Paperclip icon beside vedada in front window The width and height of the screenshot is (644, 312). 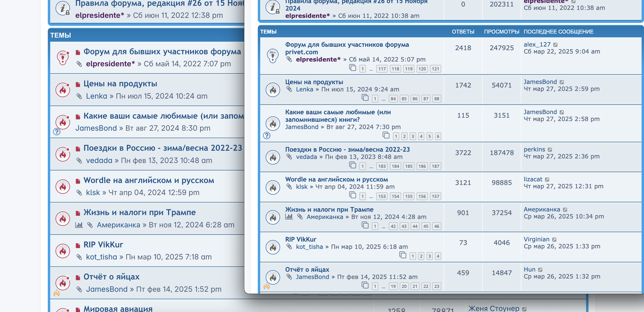click(289, 157)
